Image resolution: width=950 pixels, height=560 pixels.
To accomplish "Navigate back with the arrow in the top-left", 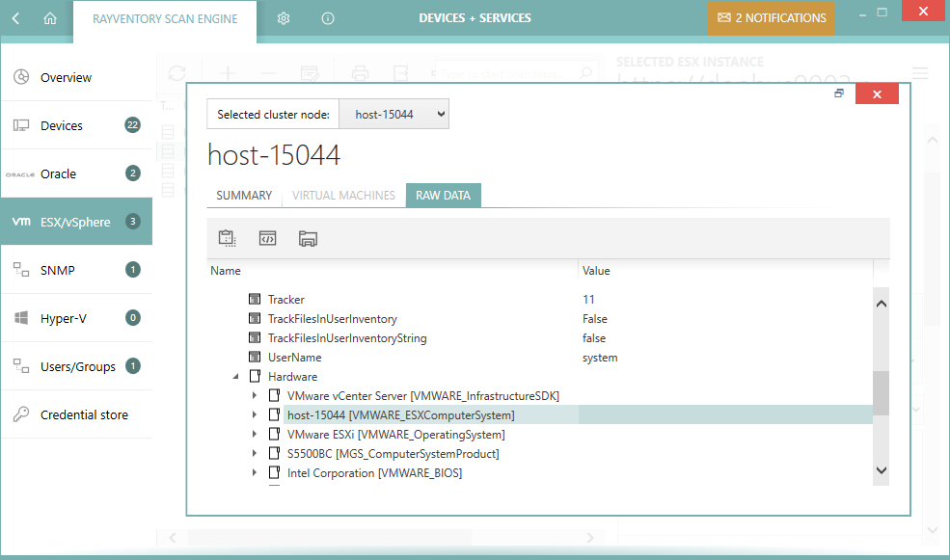I will pos(14,17).
